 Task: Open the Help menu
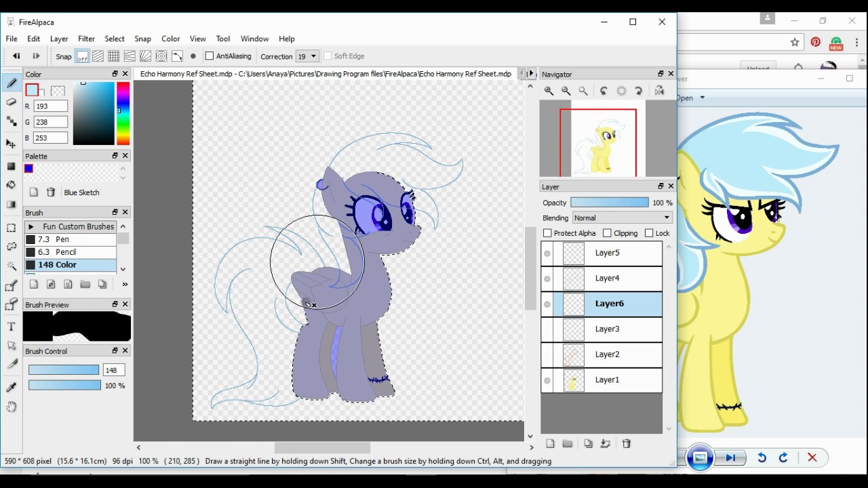(287, 39)
